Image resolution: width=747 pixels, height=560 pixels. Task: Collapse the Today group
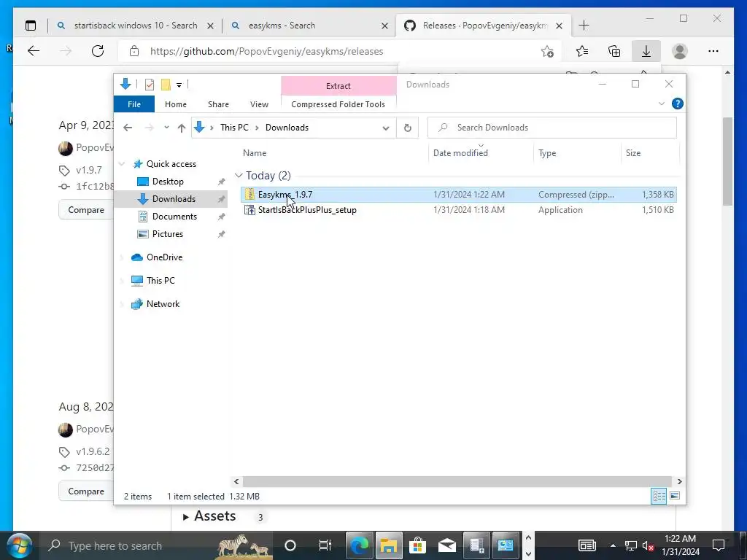[x=239, y=176]
